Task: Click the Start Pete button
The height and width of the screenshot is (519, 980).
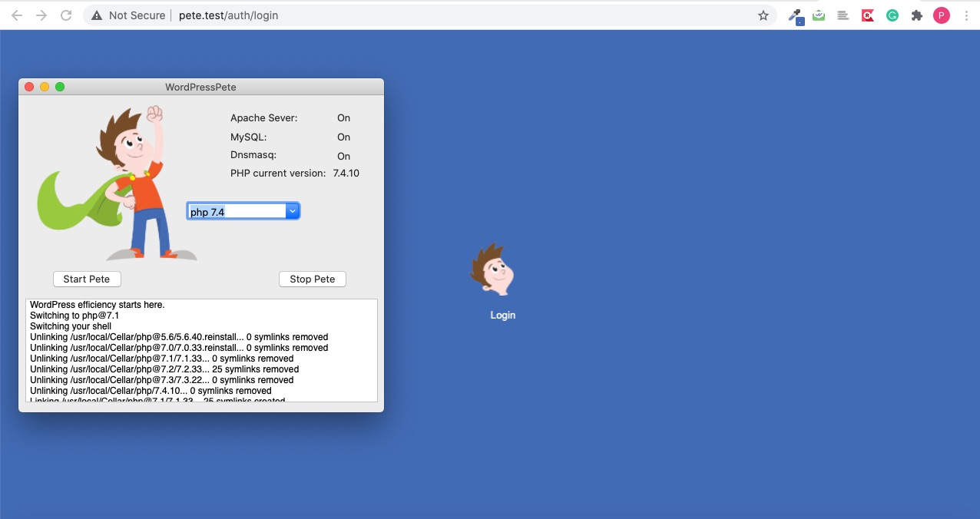Action: [87, 279]
